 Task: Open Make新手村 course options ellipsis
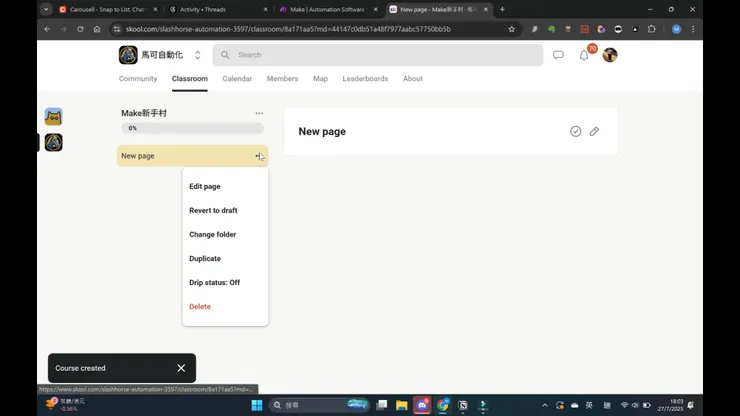coord(259,113)
